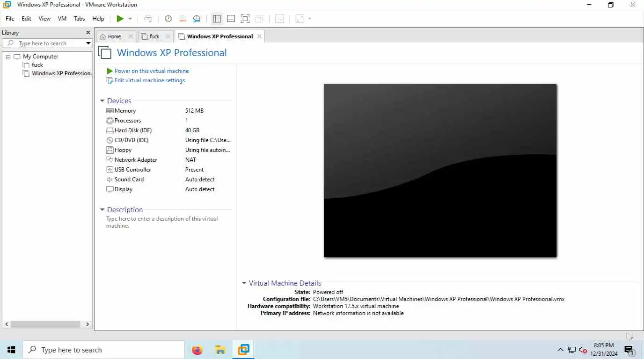The image size is (644, 359).
Task: Click the VMware Workstation taskbar icon
Action: pos(244,350)
